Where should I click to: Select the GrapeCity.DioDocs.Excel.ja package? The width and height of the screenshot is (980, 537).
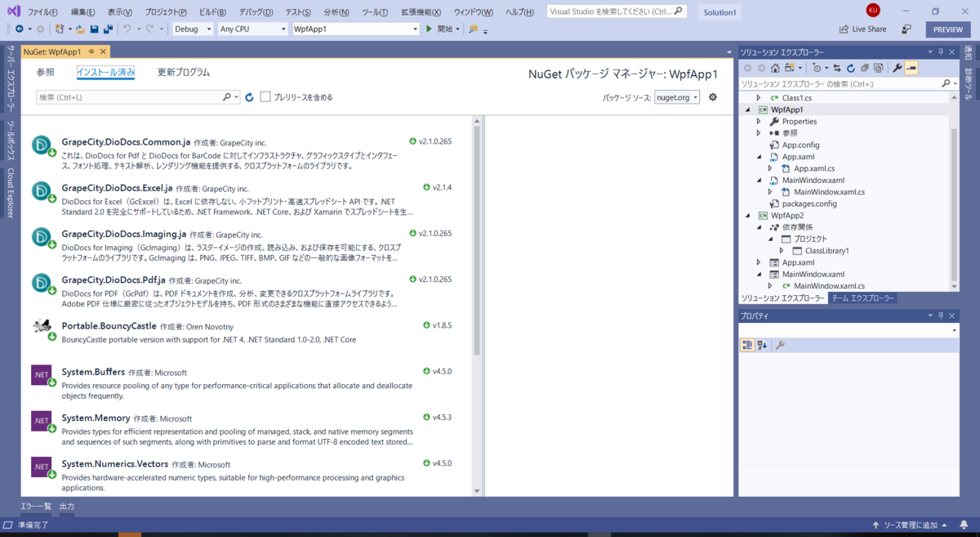(x=246, y=199)
